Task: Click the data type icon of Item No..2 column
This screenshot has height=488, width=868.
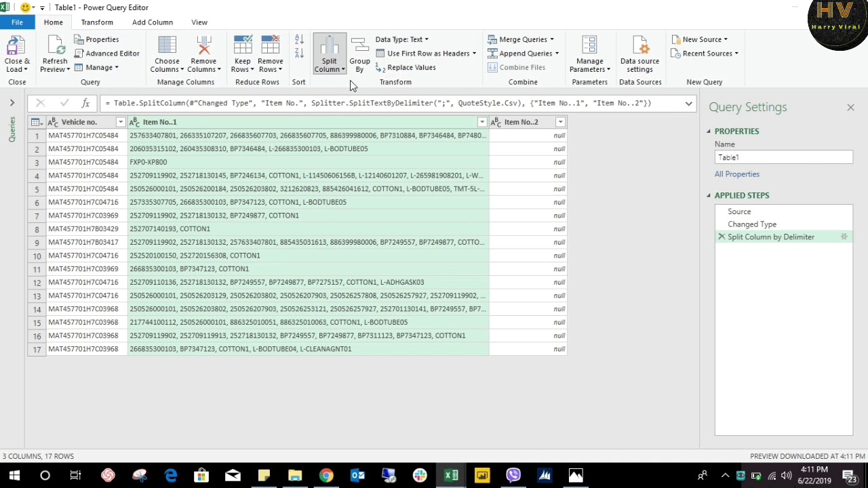Action: click(496, 122)
